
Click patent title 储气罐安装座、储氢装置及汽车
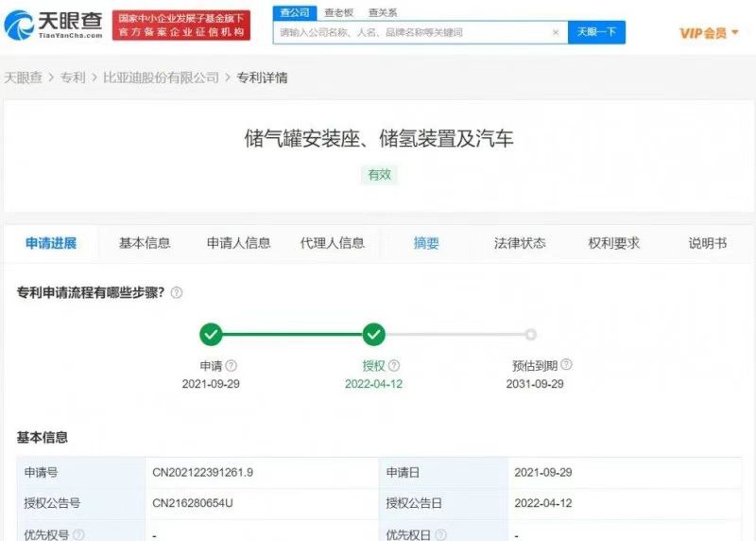tap(379, 139)
